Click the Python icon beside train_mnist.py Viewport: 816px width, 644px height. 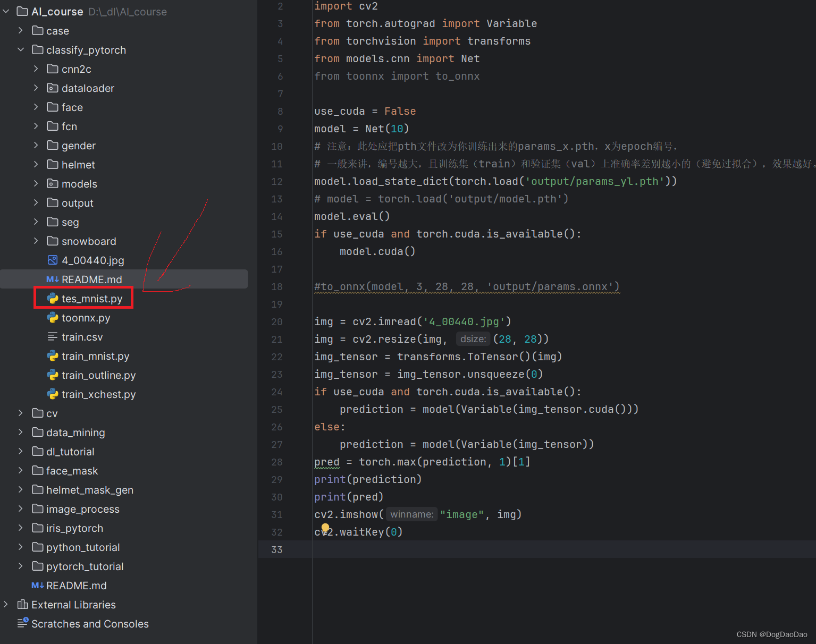click(53, 355)
